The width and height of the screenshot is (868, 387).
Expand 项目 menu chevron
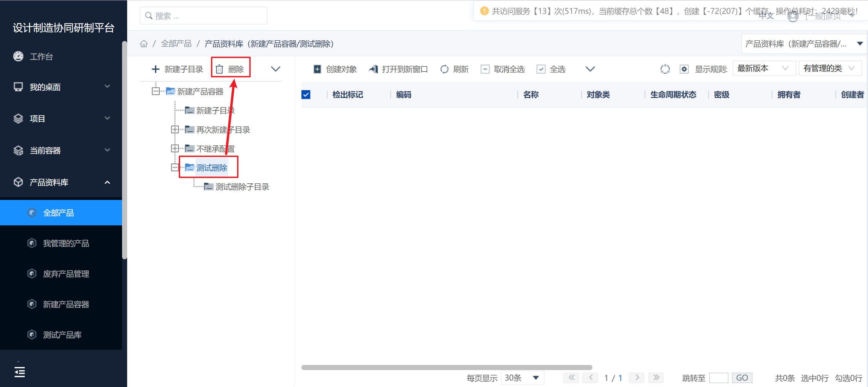click(x=107, y=118)
